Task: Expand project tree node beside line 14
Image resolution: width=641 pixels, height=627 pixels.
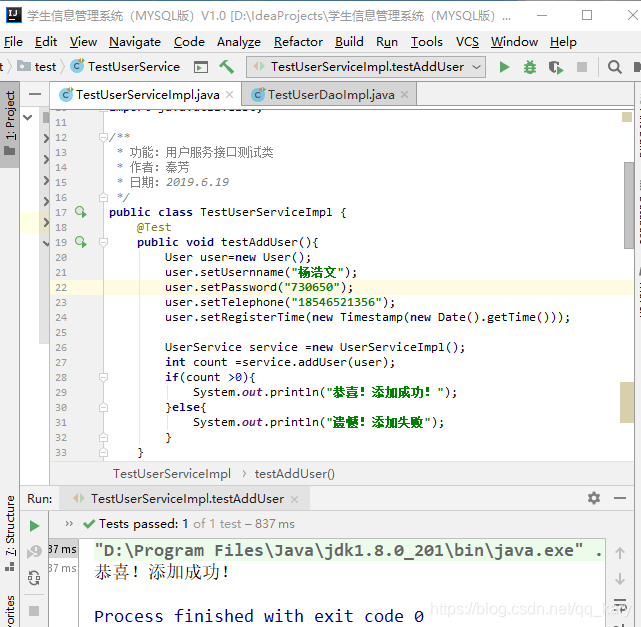Action: (x=46, y=159)
